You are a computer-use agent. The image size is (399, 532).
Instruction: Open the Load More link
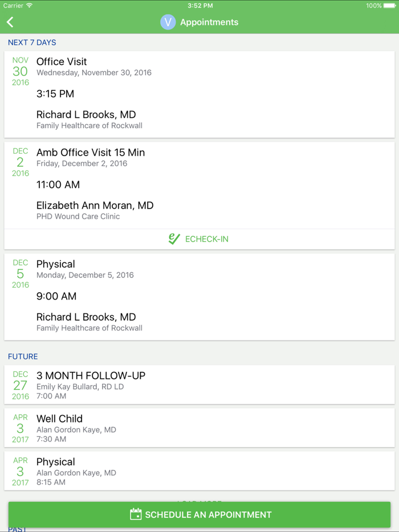click(199, 500)
